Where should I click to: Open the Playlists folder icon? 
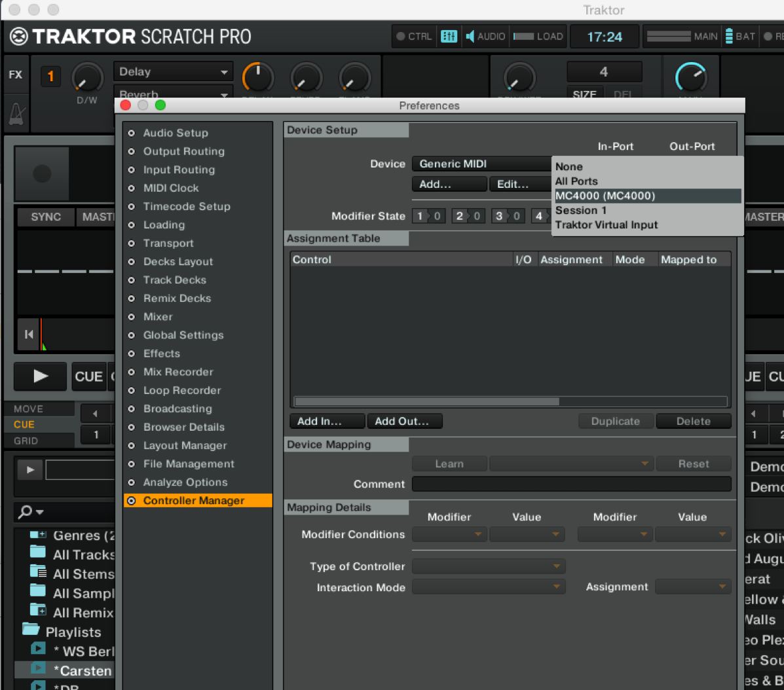coord(31,630)
